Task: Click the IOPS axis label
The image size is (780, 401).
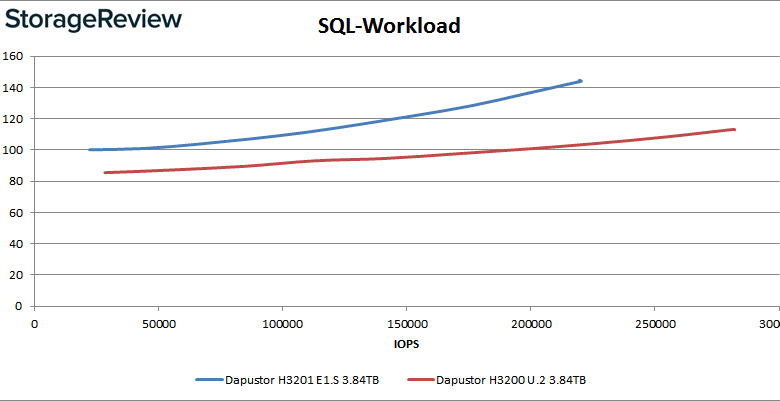Action: (406, 344)
